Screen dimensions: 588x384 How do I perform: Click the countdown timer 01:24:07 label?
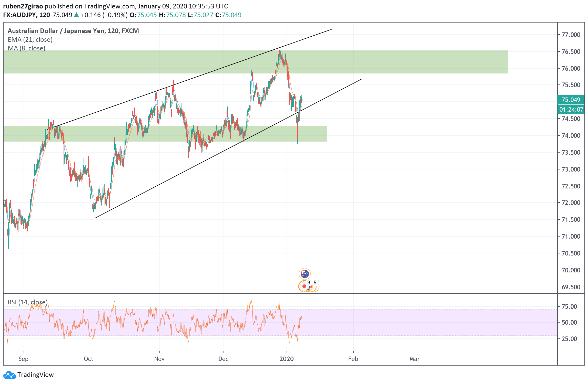click(571, 110)
